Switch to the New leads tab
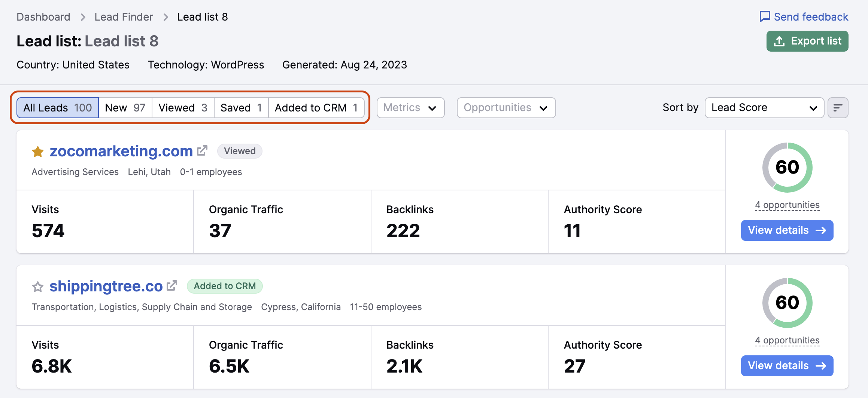Image resolution: width=868 pixels, height=398 pixels. tap(125, 107)
